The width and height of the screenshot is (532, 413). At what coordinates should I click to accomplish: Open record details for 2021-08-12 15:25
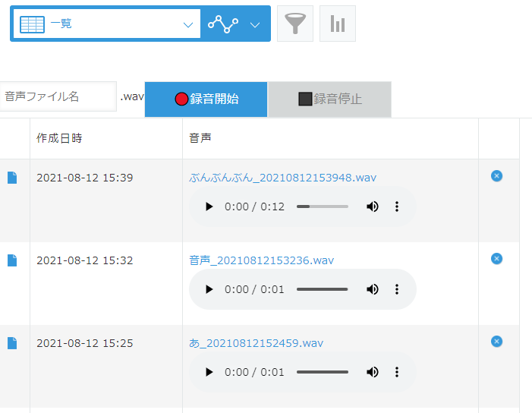click(12, 343)
